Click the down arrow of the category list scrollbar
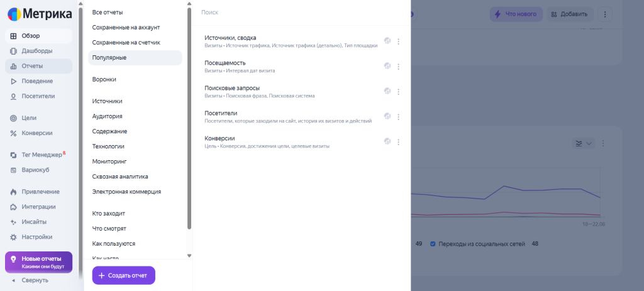This screenshot has height=291, width=644. click(x=189, y=255)
